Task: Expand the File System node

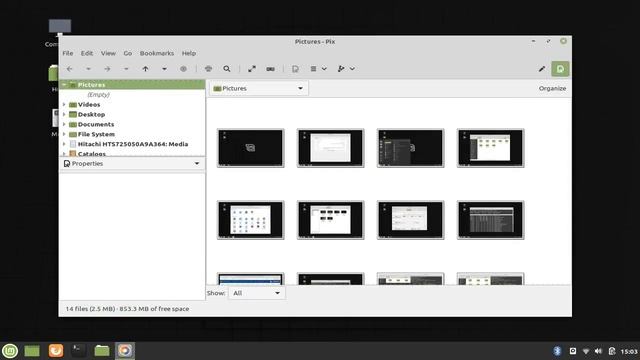Action: pyautogui.click(x=64, y=134)
